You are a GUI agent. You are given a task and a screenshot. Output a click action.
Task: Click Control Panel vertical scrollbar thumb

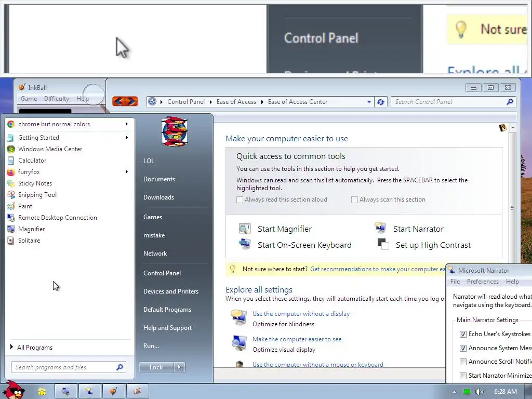click(512, 207)
